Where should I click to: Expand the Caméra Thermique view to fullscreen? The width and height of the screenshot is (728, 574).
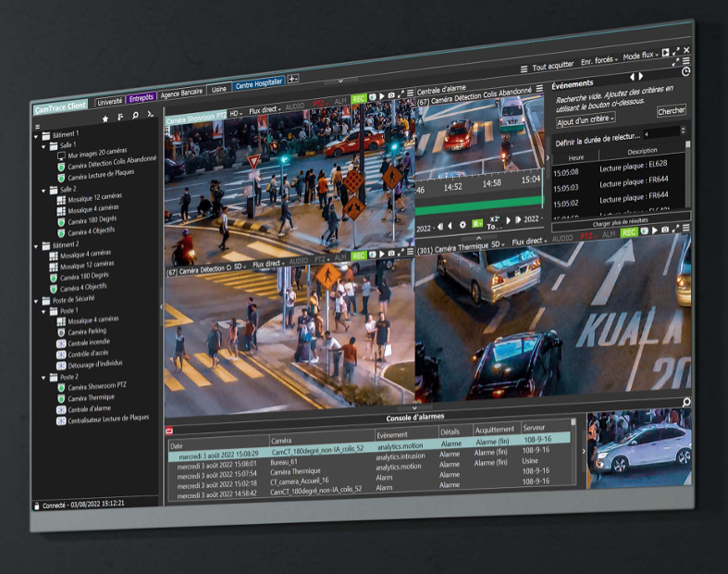pyautogui.click(x=676, y=229)
